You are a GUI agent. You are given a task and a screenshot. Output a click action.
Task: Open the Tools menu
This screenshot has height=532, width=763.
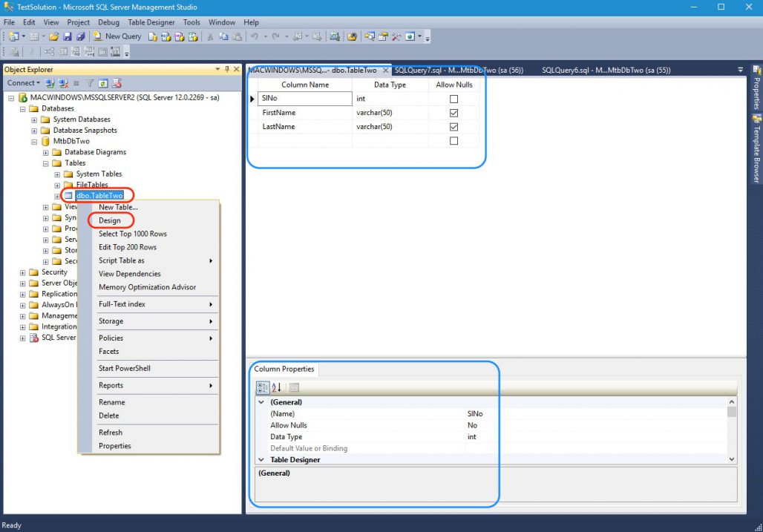(191, 22)
